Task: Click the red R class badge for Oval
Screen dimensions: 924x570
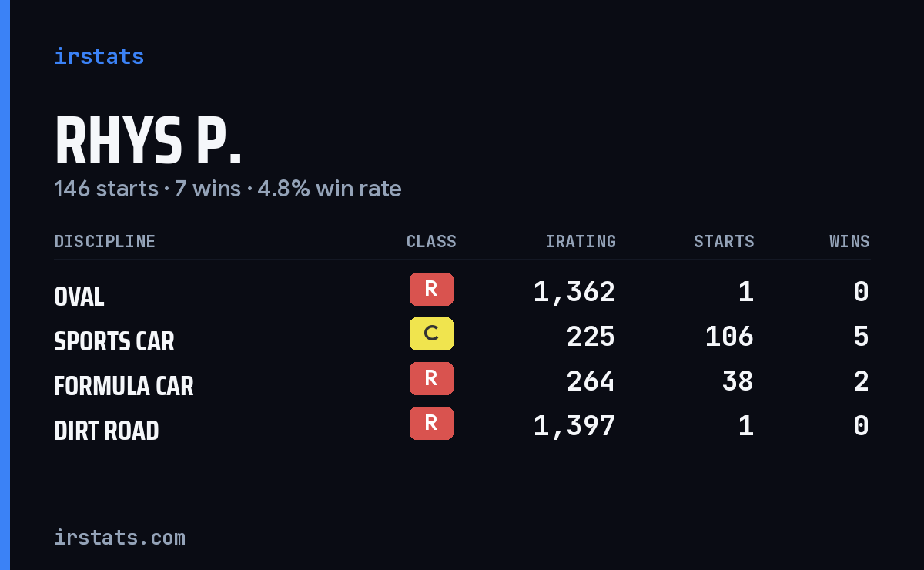Action: coord(431,290)
